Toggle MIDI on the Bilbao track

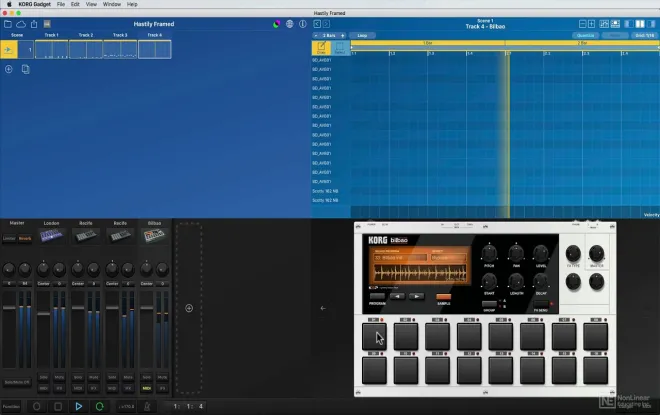(x=146, y=388)
